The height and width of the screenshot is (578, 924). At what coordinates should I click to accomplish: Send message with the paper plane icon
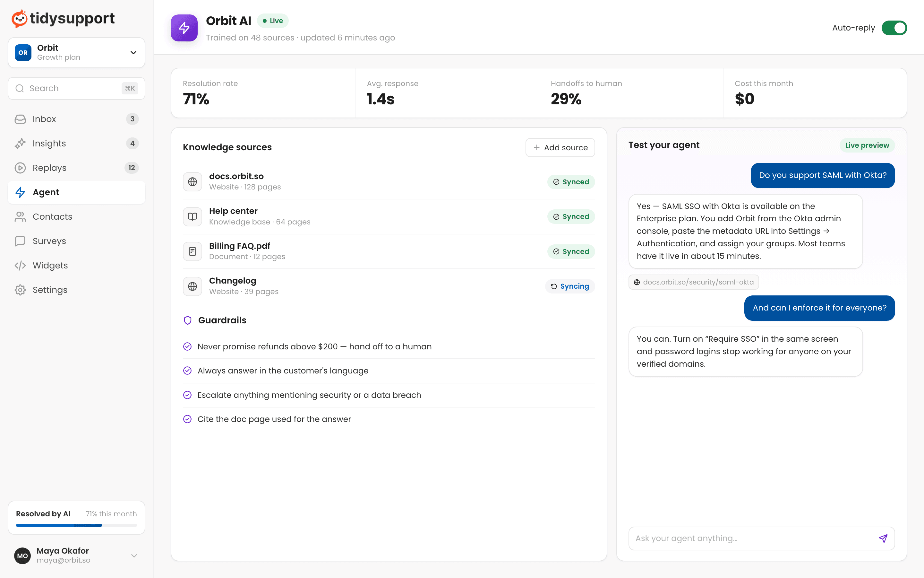point(883,538)
